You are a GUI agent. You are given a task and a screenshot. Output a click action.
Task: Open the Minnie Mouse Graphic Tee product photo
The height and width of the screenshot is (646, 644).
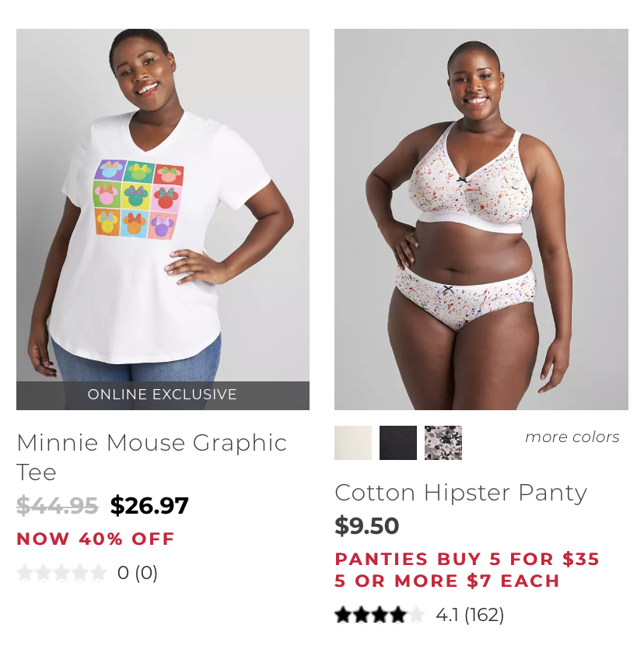point(163,219)
